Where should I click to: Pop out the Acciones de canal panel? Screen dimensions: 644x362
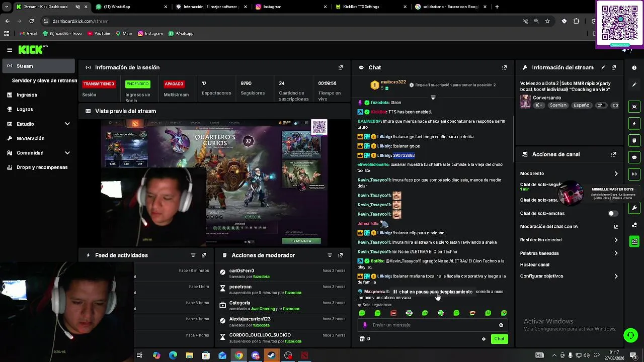click(614, 154)
